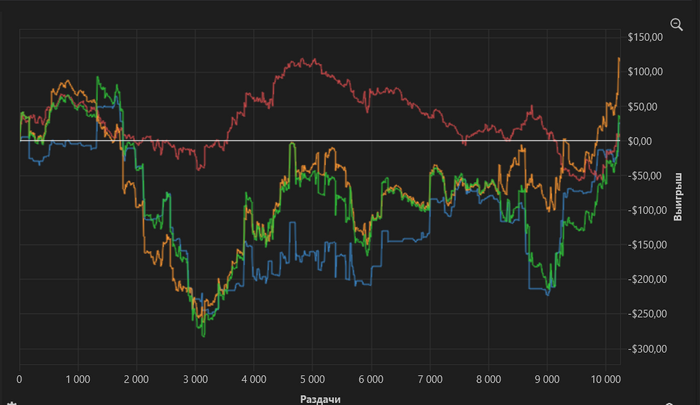700x405 pixels.
Task: Click the '2 000' x-axis tick label
Action: coord(137,379)
